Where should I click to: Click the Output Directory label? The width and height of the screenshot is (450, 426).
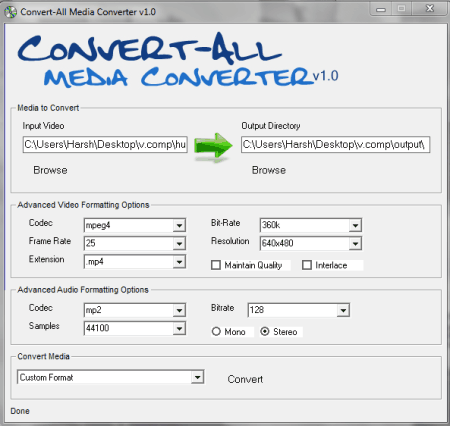click(271, 126)
